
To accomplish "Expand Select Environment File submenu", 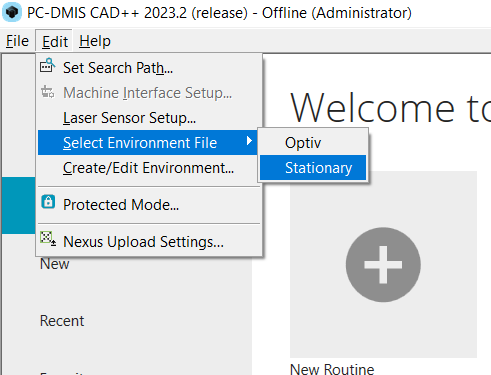I will [148, 143].
